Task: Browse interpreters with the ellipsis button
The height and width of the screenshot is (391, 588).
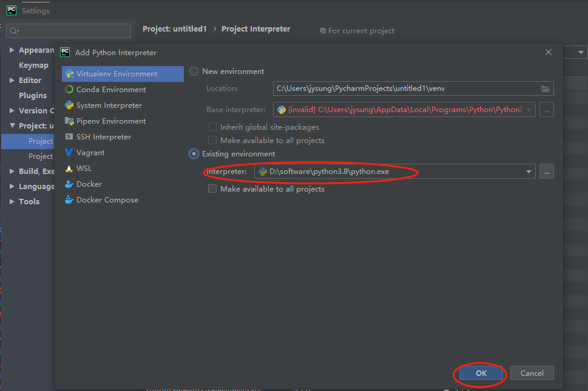Action: [x=546, y=172]
